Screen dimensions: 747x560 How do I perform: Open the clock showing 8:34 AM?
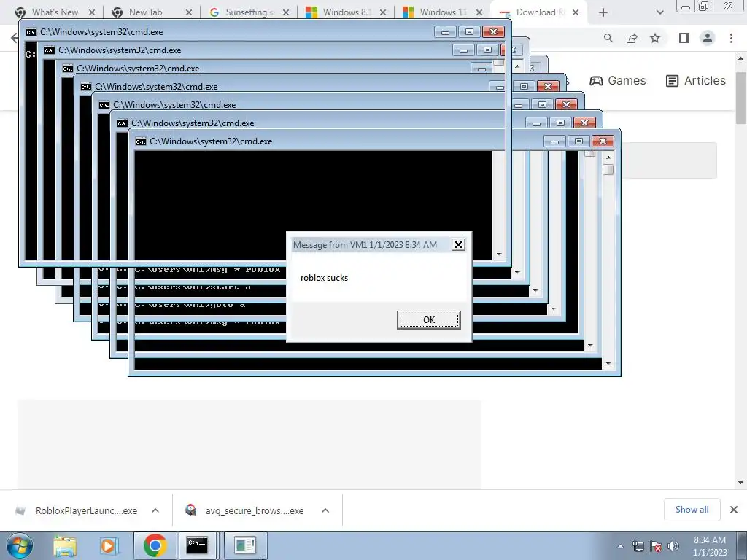pyautogui.click(x=709, y=546)
